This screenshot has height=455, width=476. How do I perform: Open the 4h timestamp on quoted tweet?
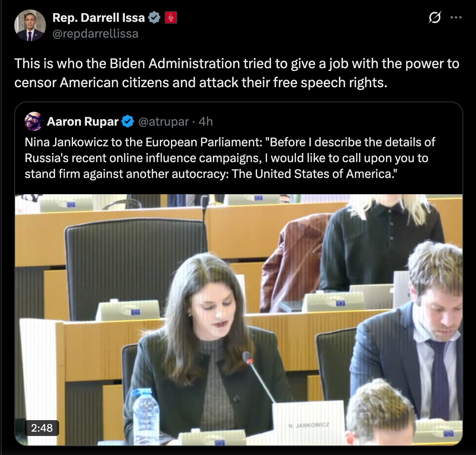pos(205,121)
